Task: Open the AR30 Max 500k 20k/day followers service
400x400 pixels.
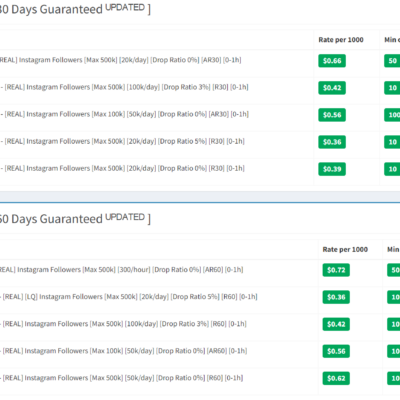Action: point(121,60)
